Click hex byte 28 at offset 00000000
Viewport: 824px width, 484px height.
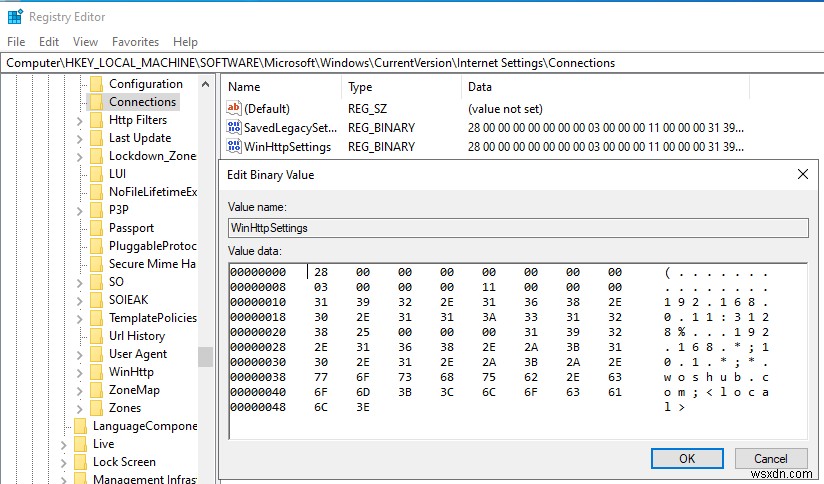[321, 272]
